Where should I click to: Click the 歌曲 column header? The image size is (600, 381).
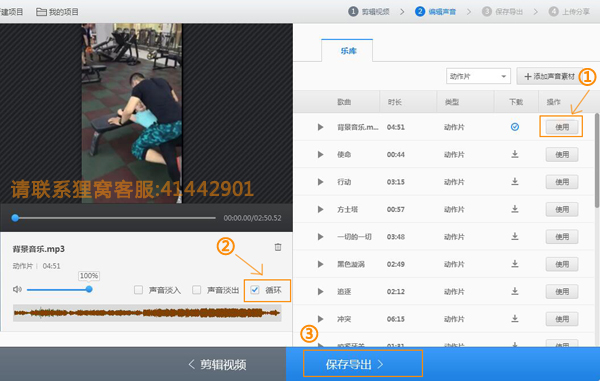344,102
